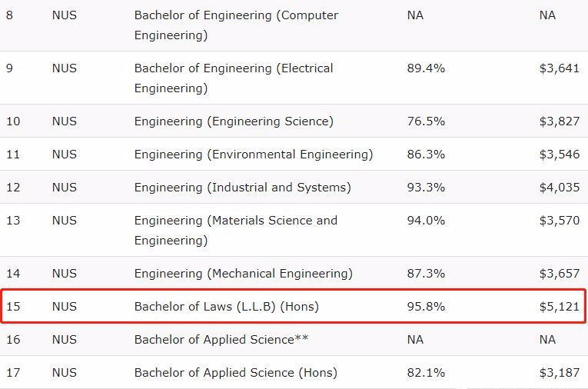The height and width of the screenshot is (389, 588).
Task: Click Engineering (Mechanical Engineering) course name
Action: (243, 273)
